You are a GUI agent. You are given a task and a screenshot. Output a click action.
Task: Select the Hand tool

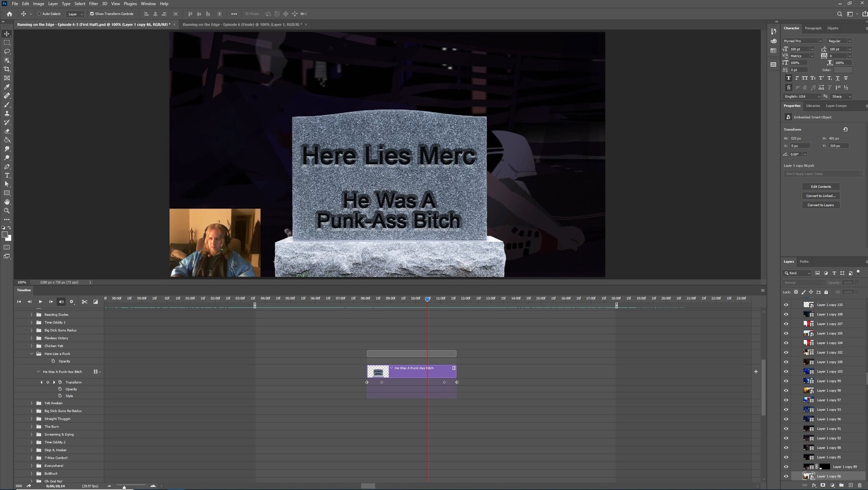pos(7,202)
